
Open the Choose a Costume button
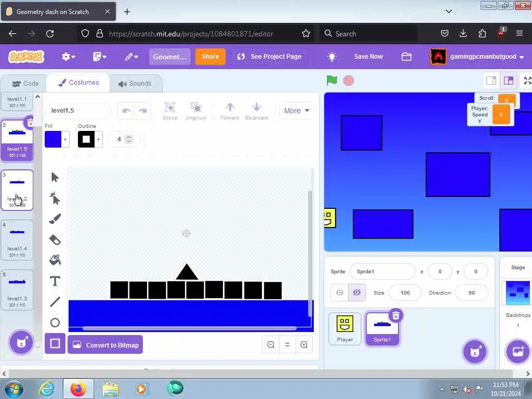21,342
